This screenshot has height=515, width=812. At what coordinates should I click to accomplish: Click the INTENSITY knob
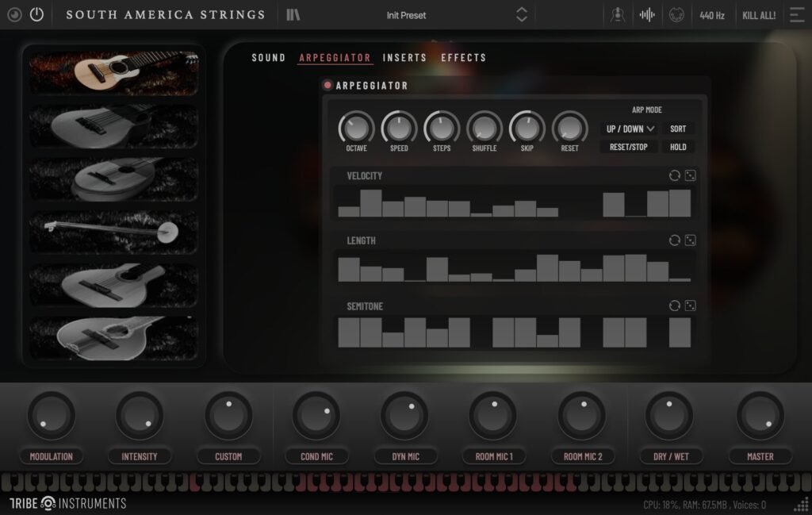point(140,416)
